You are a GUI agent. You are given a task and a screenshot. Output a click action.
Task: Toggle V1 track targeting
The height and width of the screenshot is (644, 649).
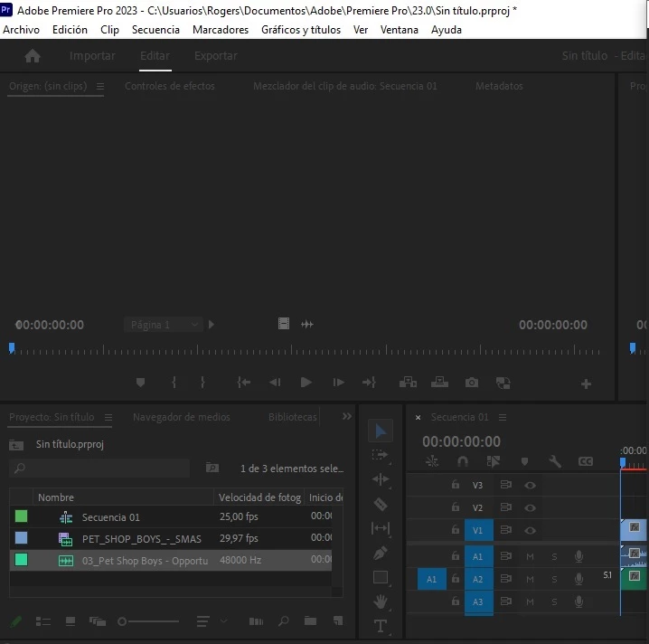(478, 530)
